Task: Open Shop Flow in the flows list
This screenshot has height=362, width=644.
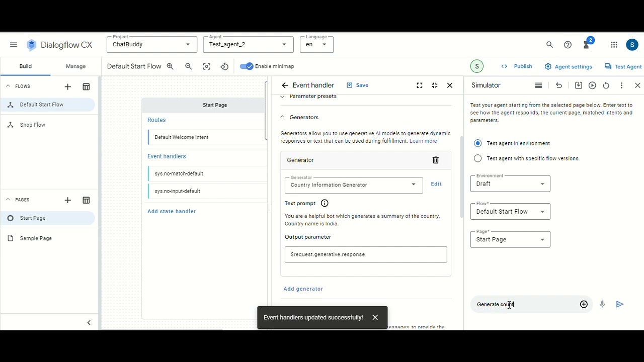Action: 33,125
